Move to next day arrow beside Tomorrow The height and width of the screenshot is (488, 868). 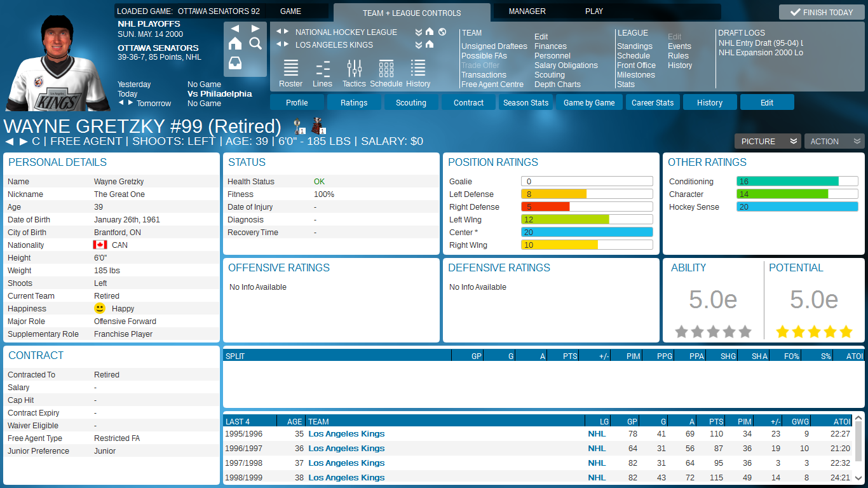pyautogui.click(x=130, y=102)
